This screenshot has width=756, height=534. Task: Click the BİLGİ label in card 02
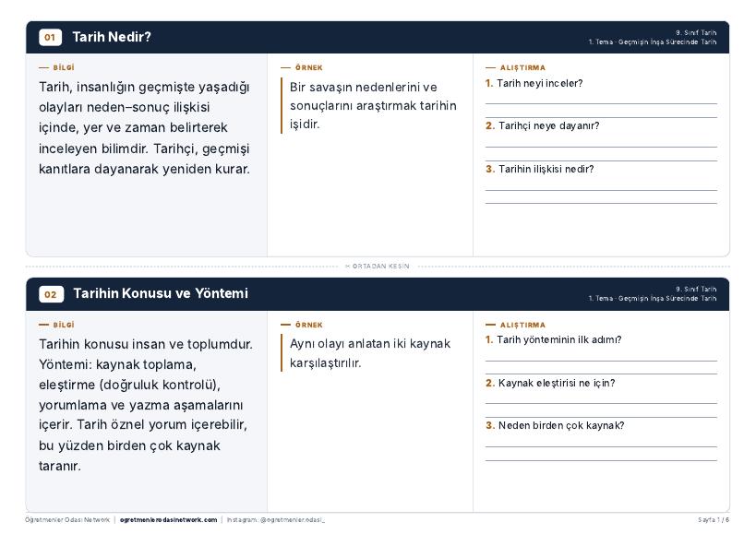coord(63,325)
